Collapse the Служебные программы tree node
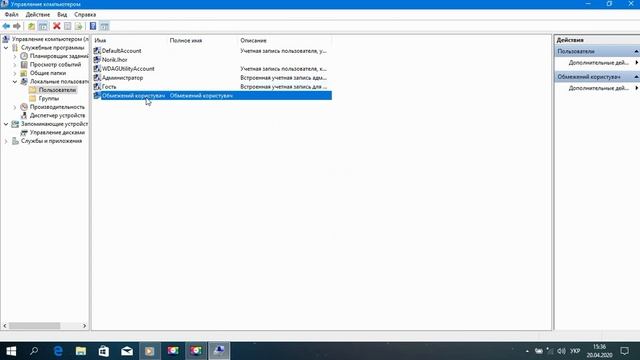The image size is (640, 360). coord(6,48)
